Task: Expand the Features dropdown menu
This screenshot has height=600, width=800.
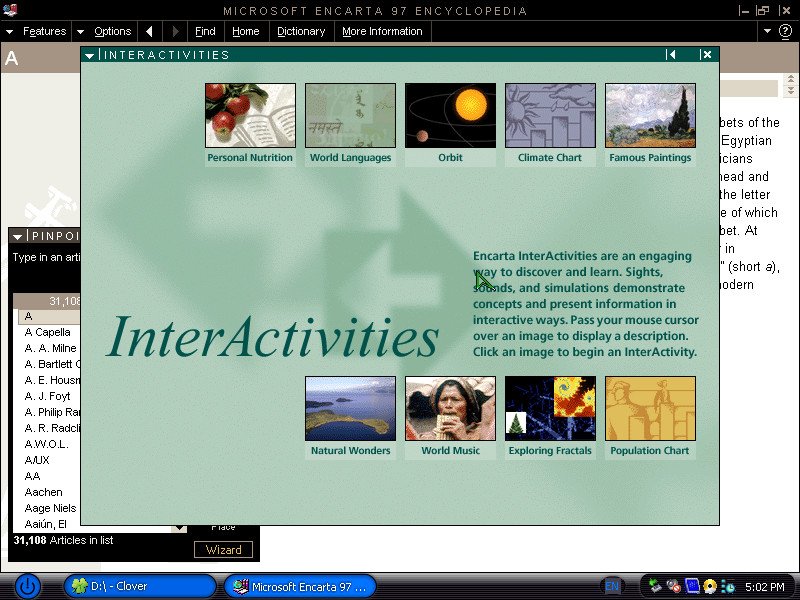Action: (x=37, y=31)
